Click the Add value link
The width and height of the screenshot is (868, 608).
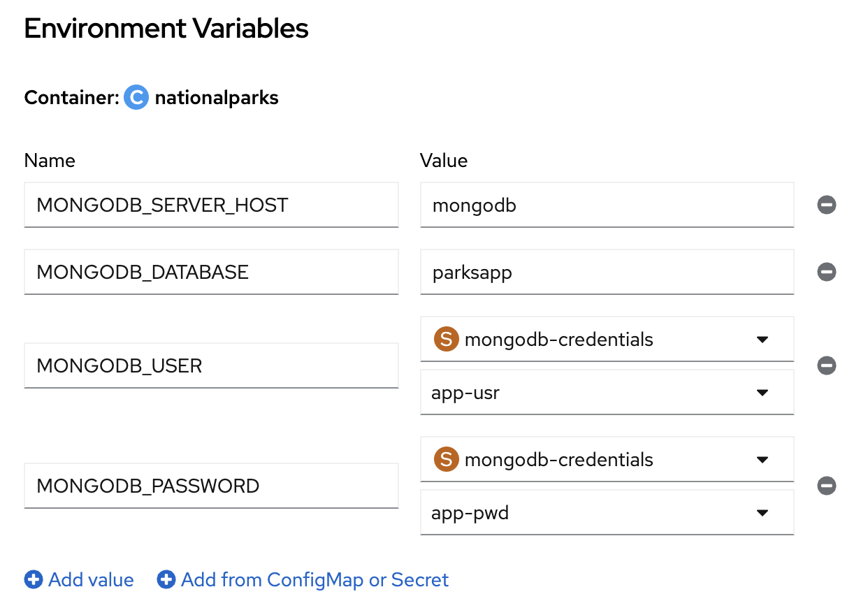91,580
